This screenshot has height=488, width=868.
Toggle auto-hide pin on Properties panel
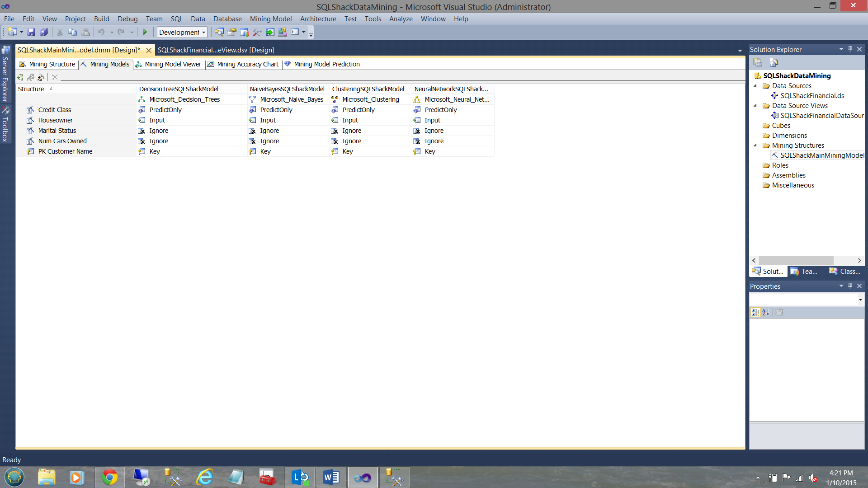850,286
